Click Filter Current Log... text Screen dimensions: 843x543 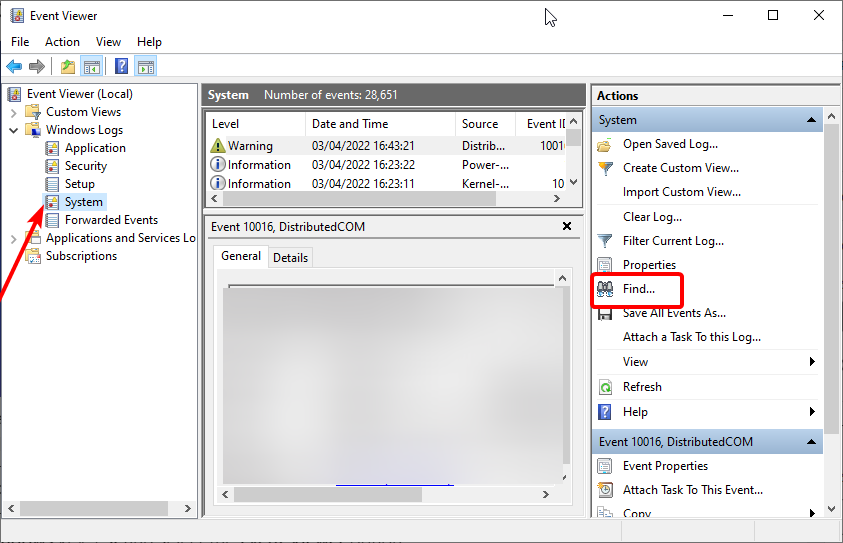click(x=673, y=241)
